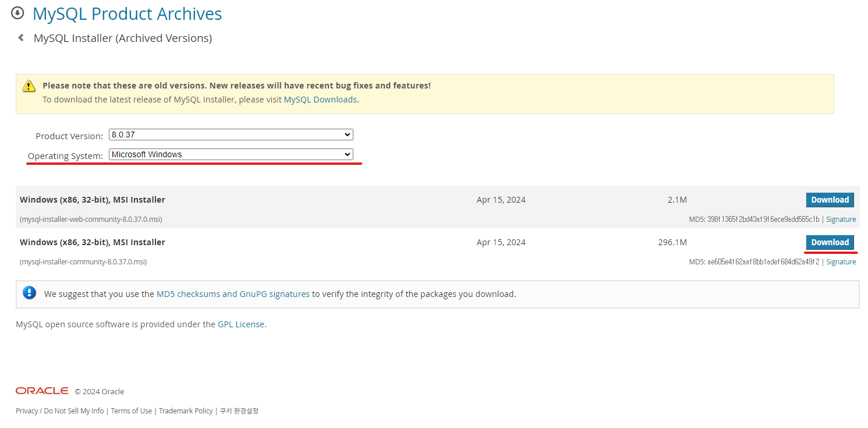This screenshot has width=868, height=428.
Task: Click Apr 15, 2024 date in the 296.1M row
Action: (x=501, y=242)
